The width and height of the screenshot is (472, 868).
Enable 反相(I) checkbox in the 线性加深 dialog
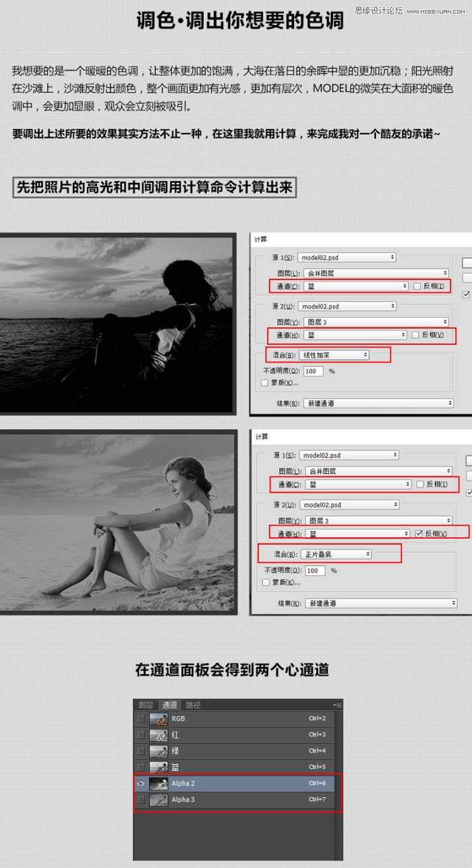click(416, 286)
